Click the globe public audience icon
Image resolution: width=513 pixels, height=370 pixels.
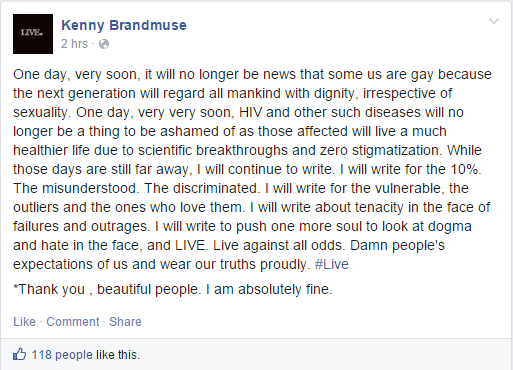pos(104,44)
